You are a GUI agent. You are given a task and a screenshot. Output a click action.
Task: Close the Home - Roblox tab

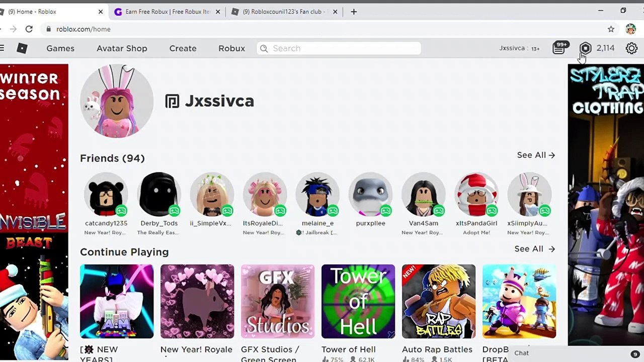101,12
